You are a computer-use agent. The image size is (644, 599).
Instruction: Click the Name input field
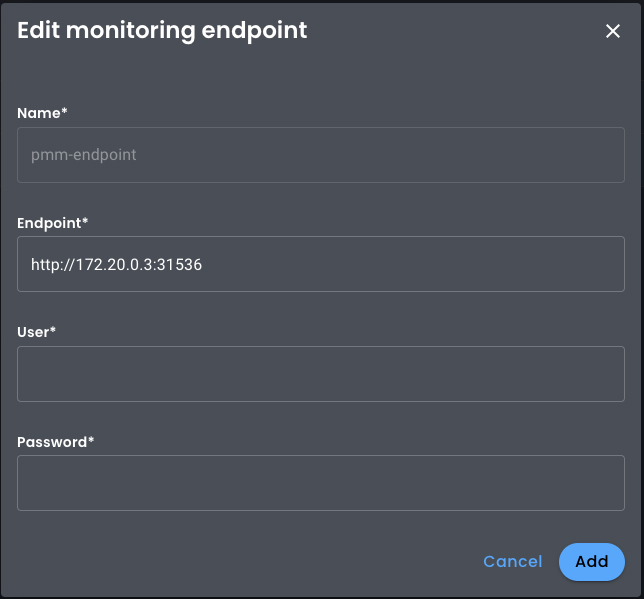320,155
